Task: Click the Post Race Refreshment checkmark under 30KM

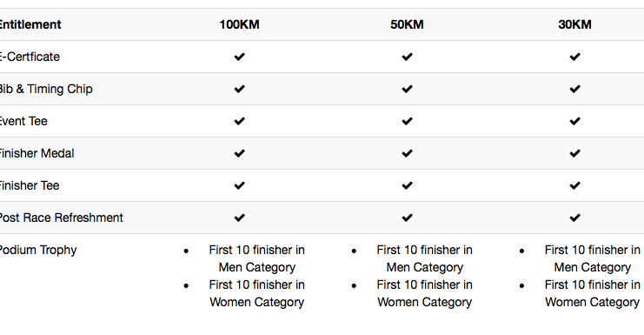Action: pos(575,218)
